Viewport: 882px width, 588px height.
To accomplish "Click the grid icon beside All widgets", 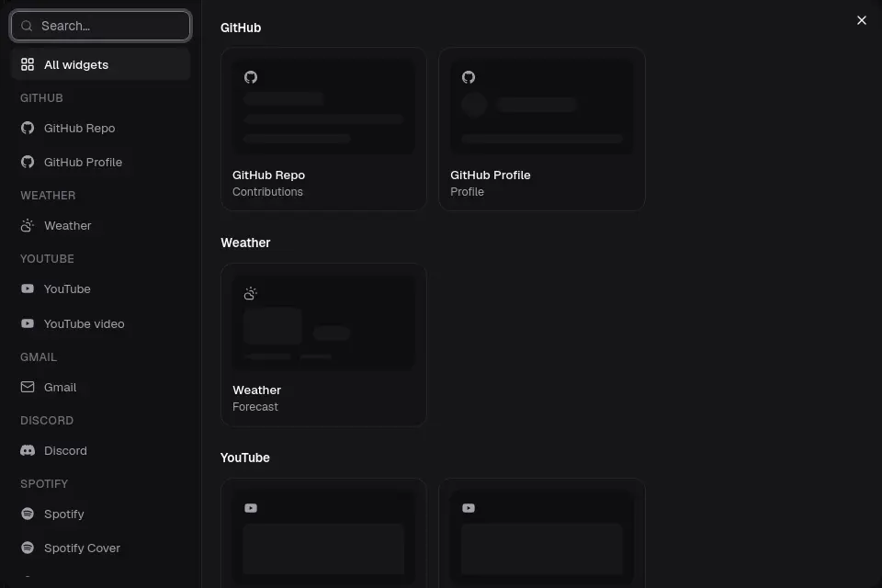I will coord(28,64).
